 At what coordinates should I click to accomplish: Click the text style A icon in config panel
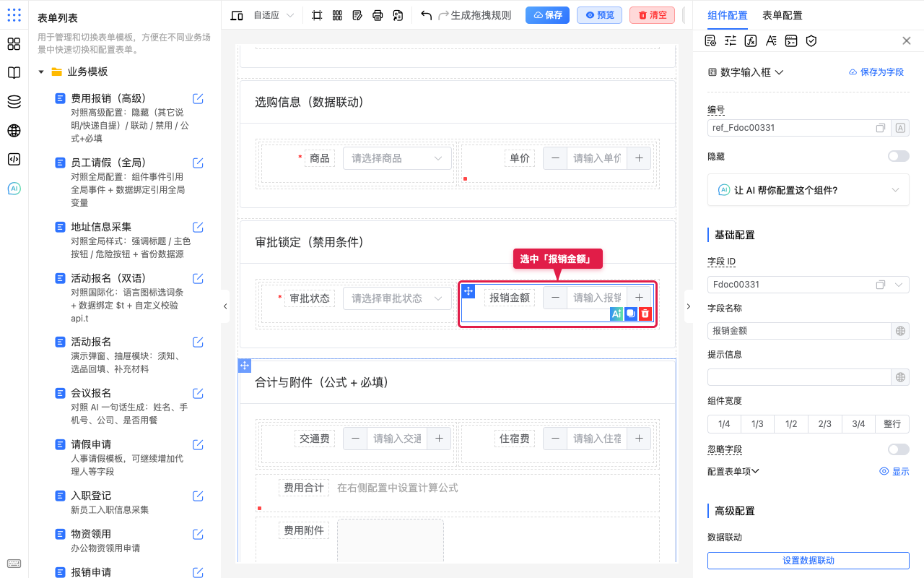point(771,41)
